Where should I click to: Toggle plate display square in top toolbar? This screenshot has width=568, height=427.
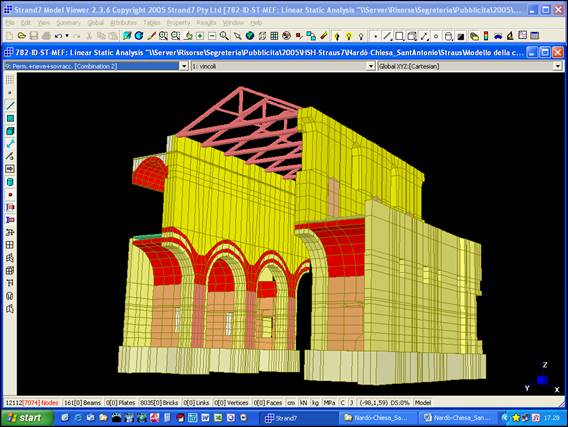click(399, 36)
